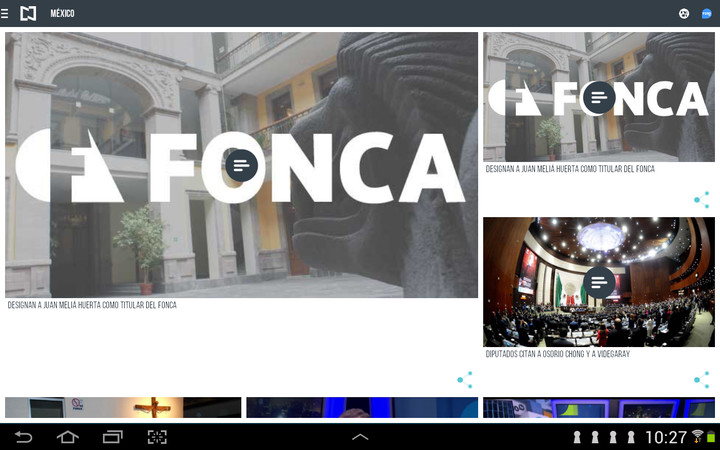
Task: Tap the green battery status icon
Action: [x=711, y=437]
